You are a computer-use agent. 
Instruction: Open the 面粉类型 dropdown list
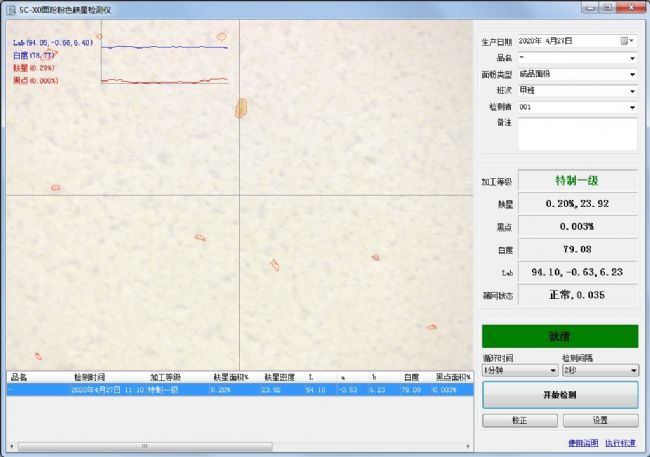[x=632, y=74]
